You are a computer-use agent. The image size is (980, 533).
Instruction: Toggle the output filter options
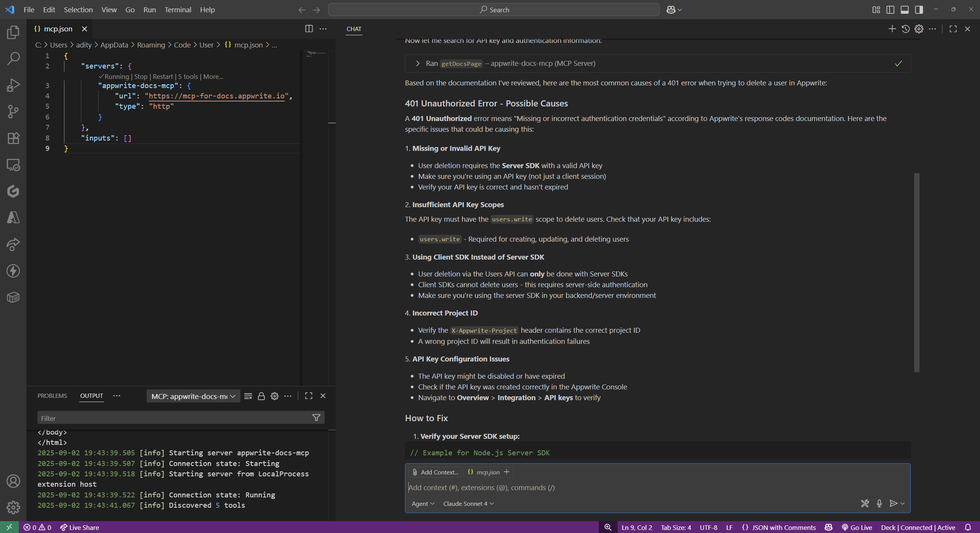pyautogui.click(x=316, y=418)
